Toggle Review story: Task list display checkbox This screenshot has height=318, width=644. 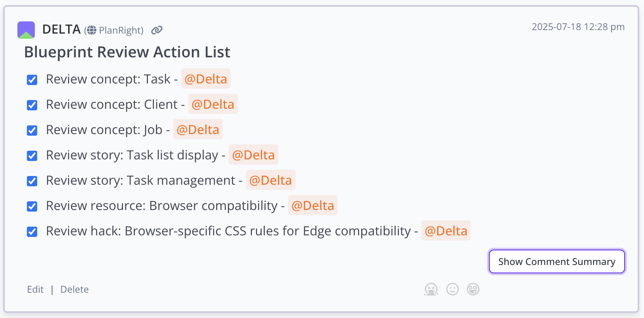click(32, 156)
